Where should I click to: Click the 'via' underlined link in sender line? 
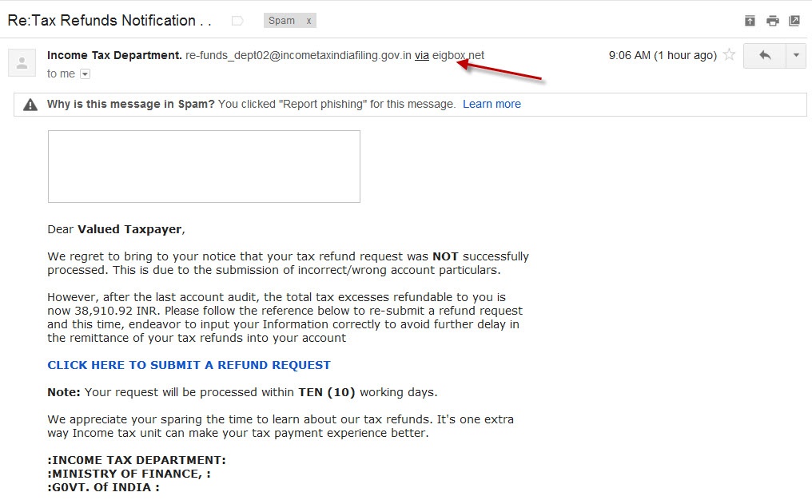[421, 55]
